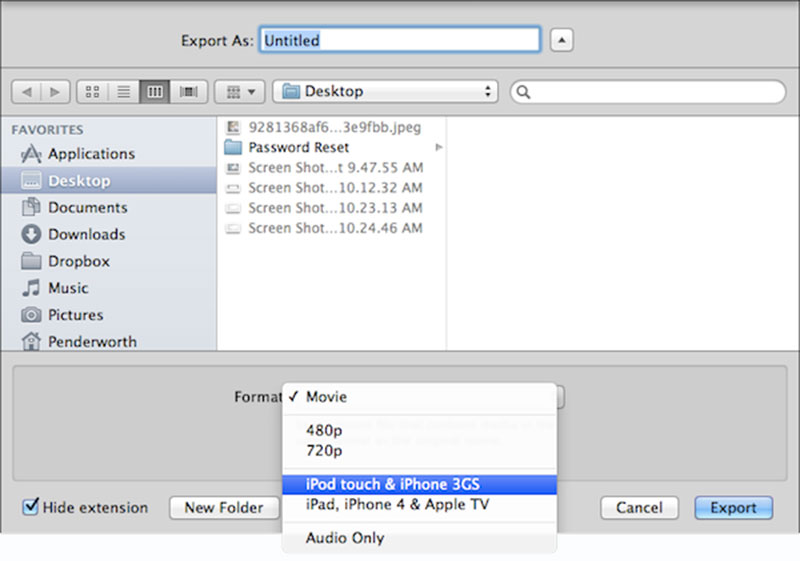The width and height of the screenshot is (800, 561).
Task: Switch to list view mode
Action: click(x=124, y=92)
